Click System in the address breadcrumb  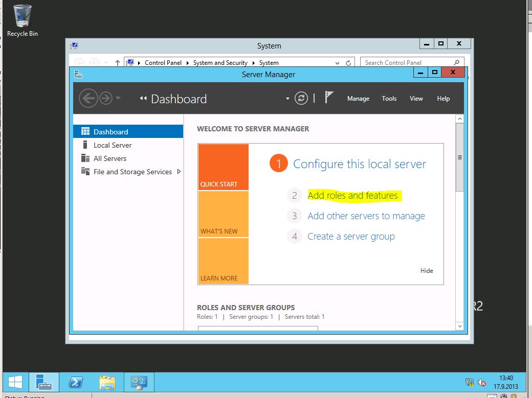click(269, 63)
